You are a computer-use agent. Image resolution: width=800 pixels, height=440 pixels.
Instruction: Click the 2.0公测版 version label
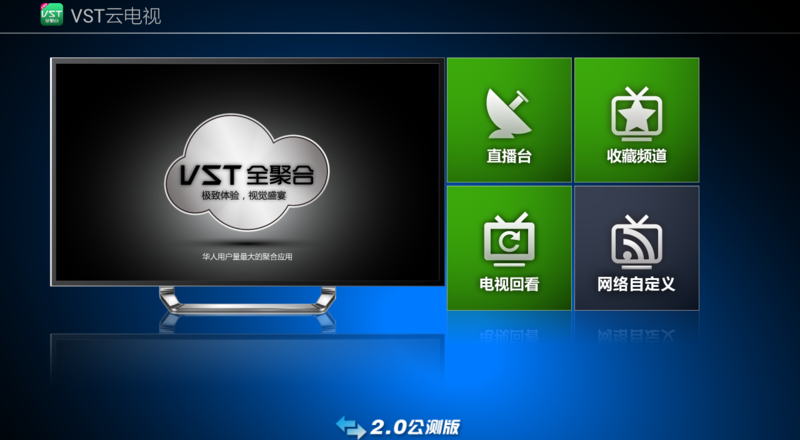pyautogui.click(x=415, y=427)
